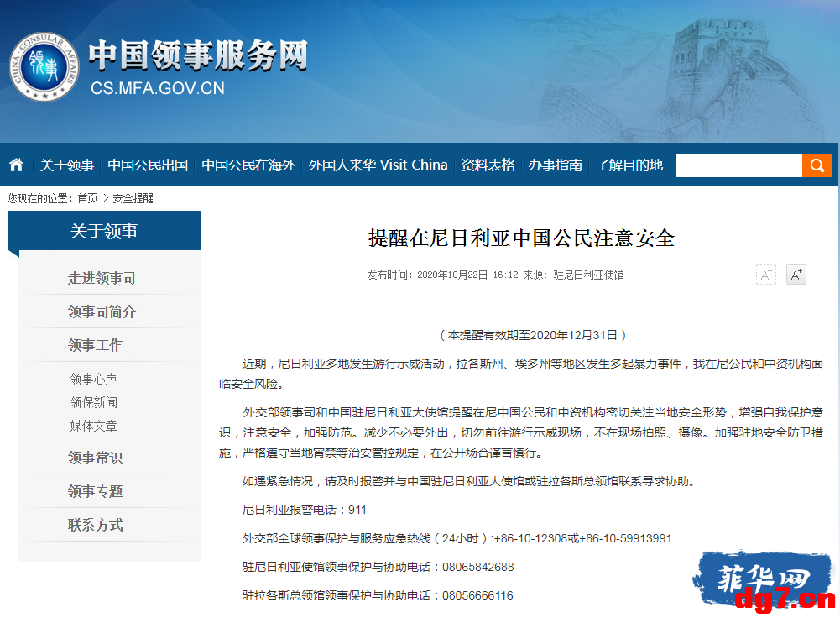Click the publish date 2020年10月22日 16:12
The width and height of the screenshot is (840, 618).
[x=467, y=275]
